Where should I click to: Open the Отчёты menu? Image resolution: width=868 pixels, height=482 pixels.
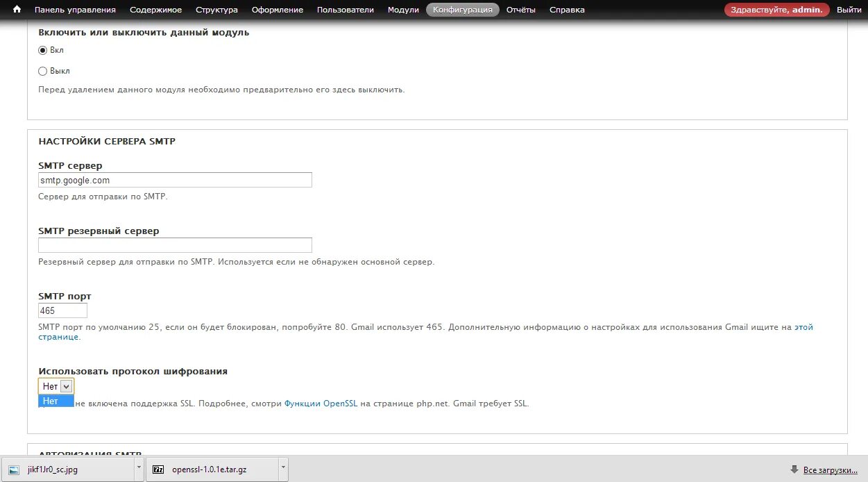point(522,10)
